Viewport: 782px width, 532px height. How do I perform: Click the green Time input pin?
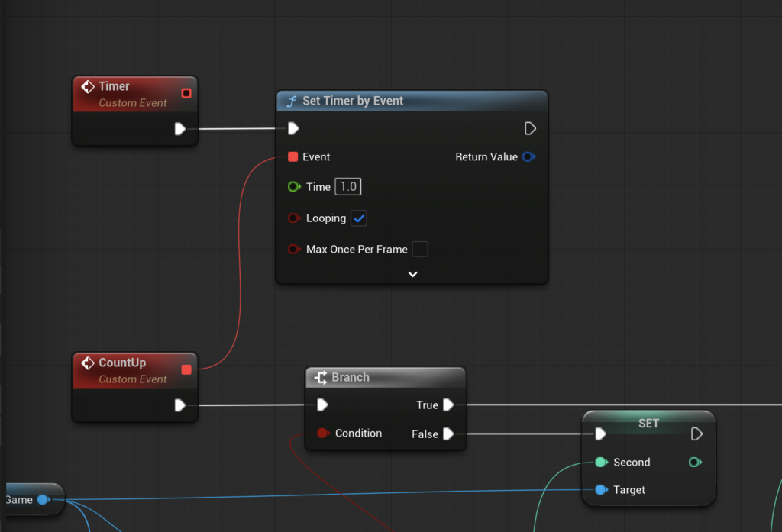point(294,187)
